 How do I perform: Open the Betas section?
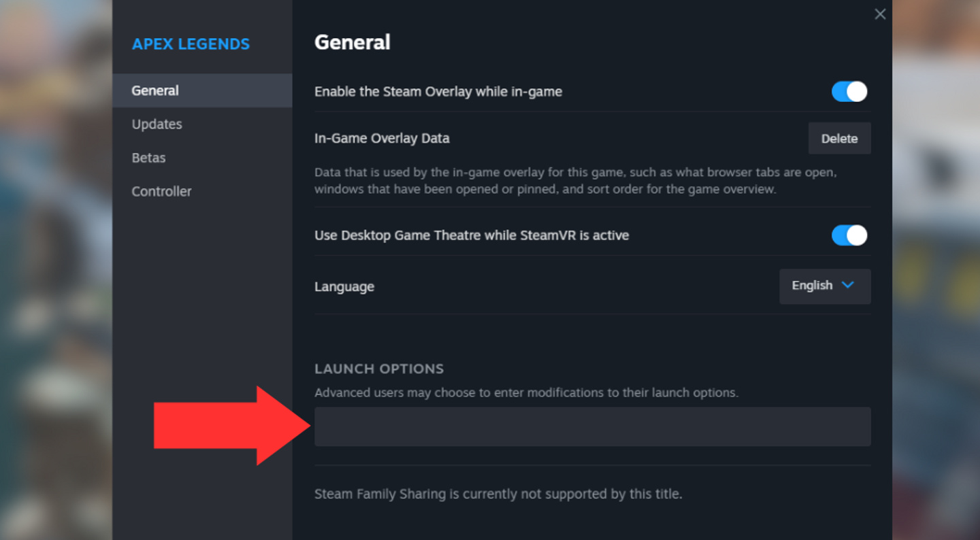click(x=148, y=157)
